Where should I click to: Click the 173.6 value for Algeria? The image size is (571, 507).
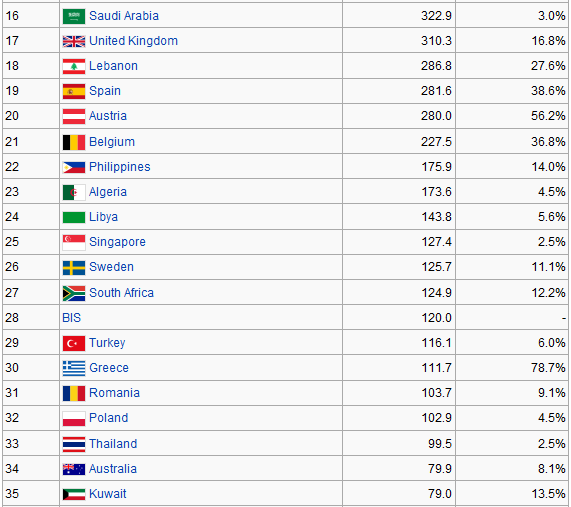pyautogui.click(x=436, y=192)
